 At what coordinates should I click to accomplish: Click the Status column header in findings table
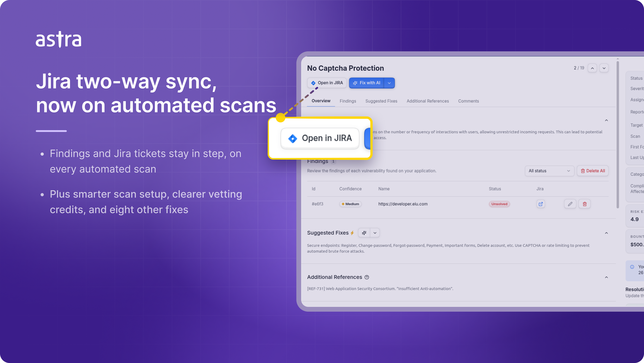coord(495,189)
